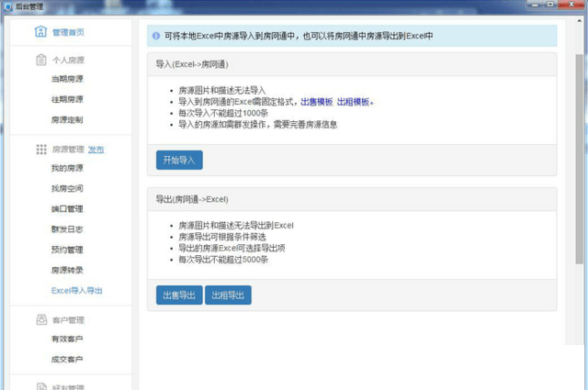Maximize the 后台管理 window
The width and height of the screenshot is (588, 390).
tap(550, 5)
